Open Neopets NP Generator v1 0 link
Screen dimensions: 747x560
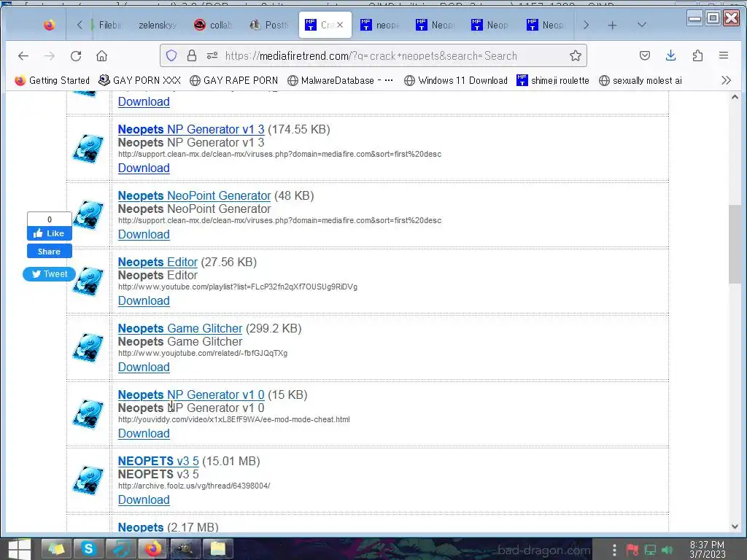pos(191,394)
